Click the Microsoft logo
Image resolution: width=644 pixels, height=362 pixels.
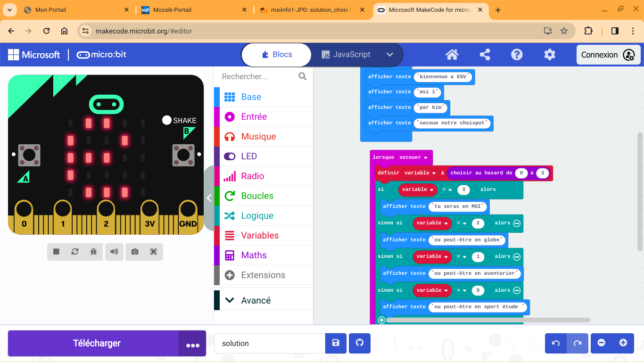[x=34, y=55]
